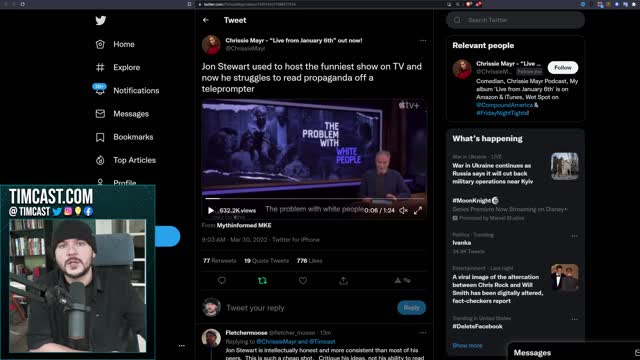640x360 pixels.
Task: Open the #DeleteFacebook trend
Action: pos(478,327)
